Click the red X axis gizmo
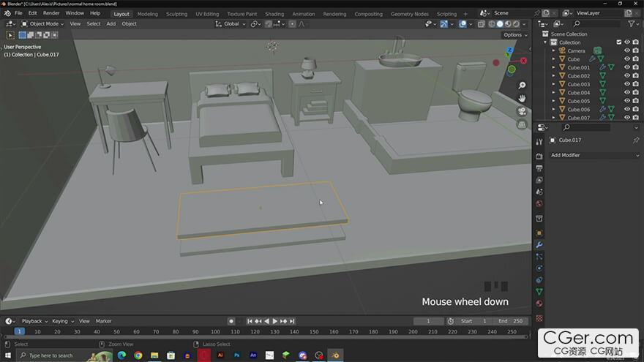Screen dimensions: 644x362 (x=523, y=61)
